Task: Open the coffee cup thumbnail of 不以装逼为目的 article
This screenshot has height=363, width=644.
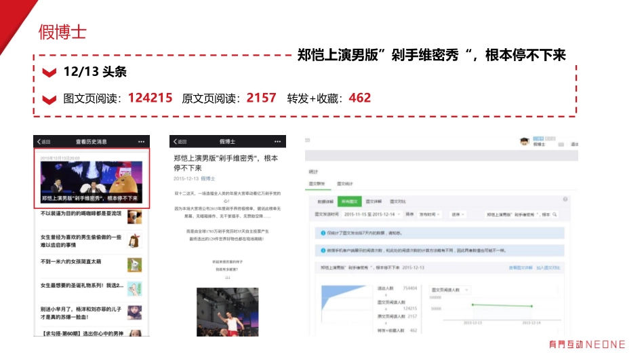Action: [x=134, y=216]
